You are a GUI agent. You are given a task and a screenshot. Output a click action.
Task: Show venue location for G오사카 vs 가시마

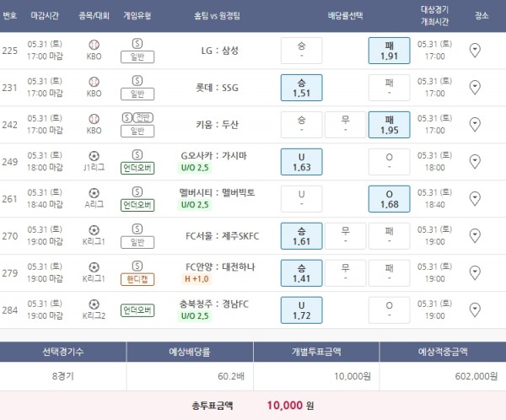click(x=474, y=161)
